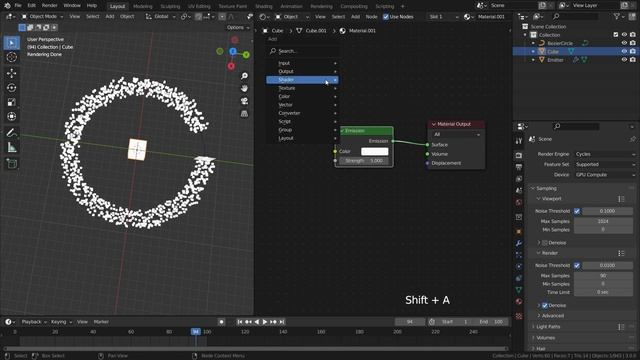Open the Particle properties tab
Image resolution: width=640 pixels, height=360 pixels.
point(519,255)
